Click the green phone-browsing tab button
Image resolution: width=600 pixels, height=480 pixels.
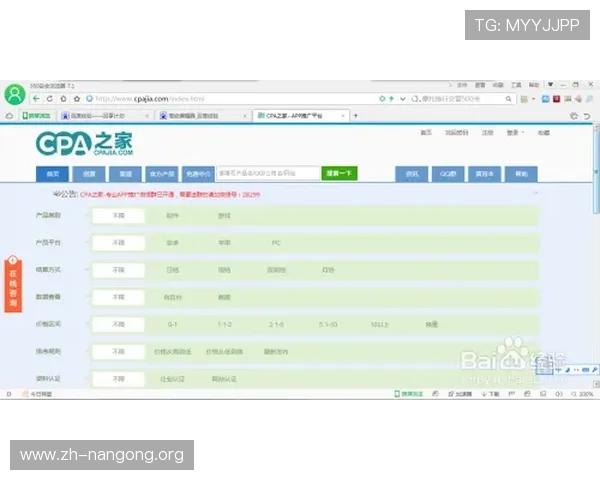point(37,116)
